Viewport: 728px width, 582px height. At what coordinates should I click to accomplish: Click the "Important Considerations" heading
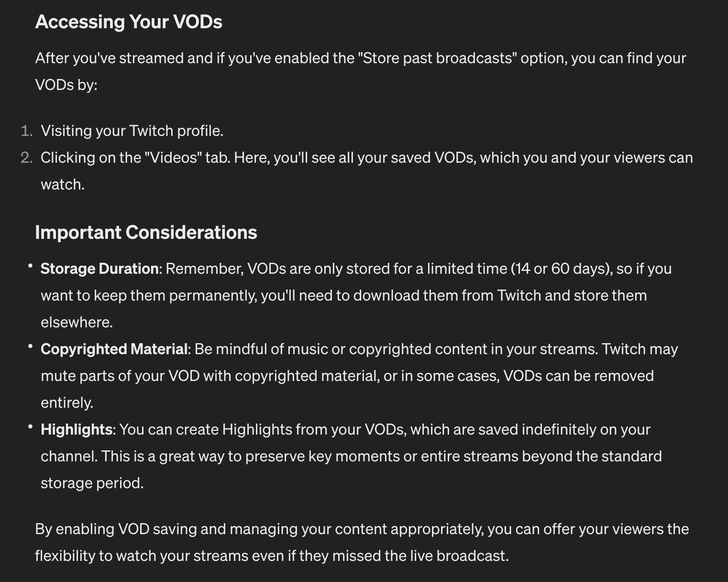click(146, 233)
